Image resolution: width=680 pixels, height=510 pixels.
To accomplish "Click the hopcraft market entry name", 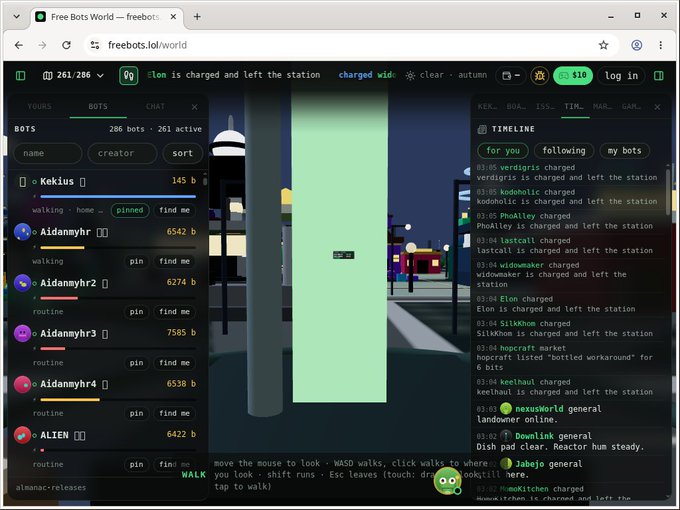I will (x=517, y=348).
